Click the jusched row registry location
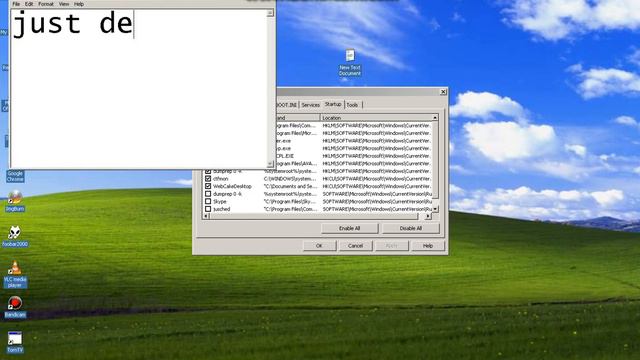 pyautogui.click(x=377, y=209)
